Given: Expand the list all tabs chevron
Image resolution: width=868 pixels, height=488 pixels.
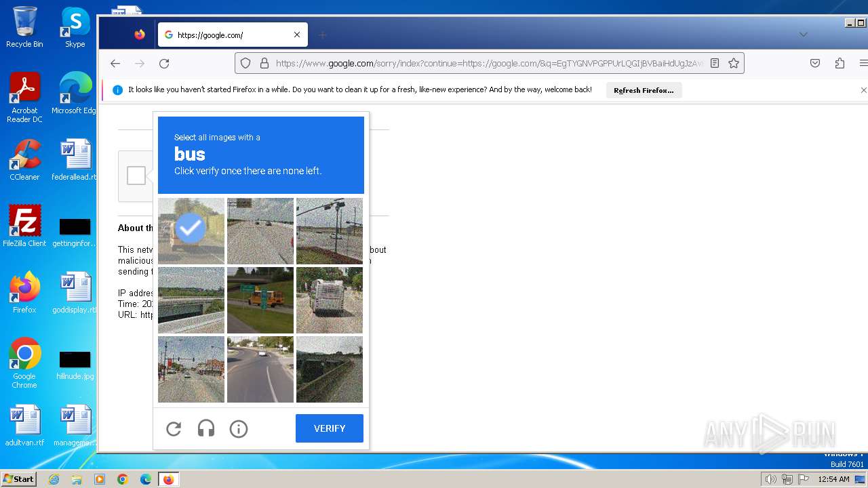Looking at the screenshot, I should 804,35.
